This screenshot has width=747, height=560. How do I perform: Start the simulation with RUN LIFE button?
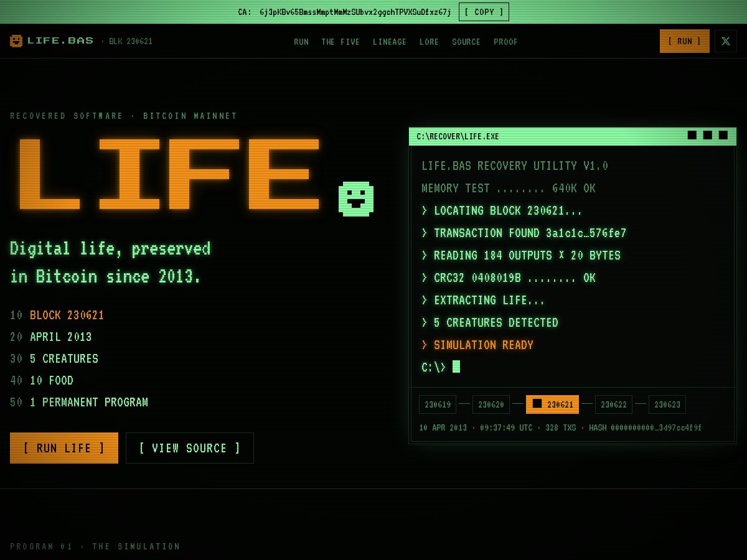64,448
